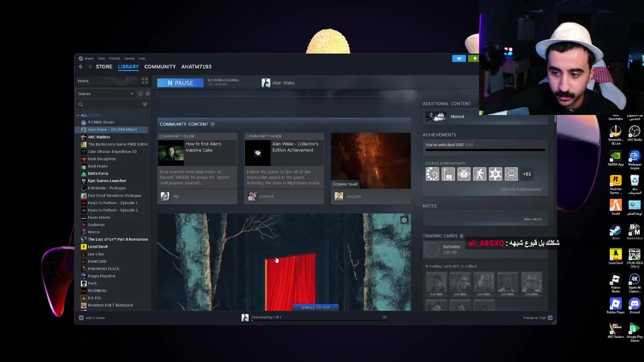Select the sheriff star locked achievement icon

495,174
